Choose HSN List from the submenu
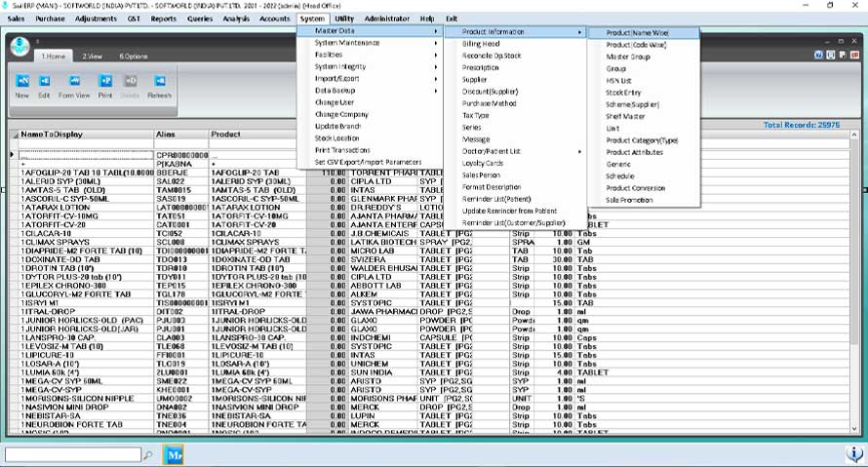 click(x=618, y=80)
